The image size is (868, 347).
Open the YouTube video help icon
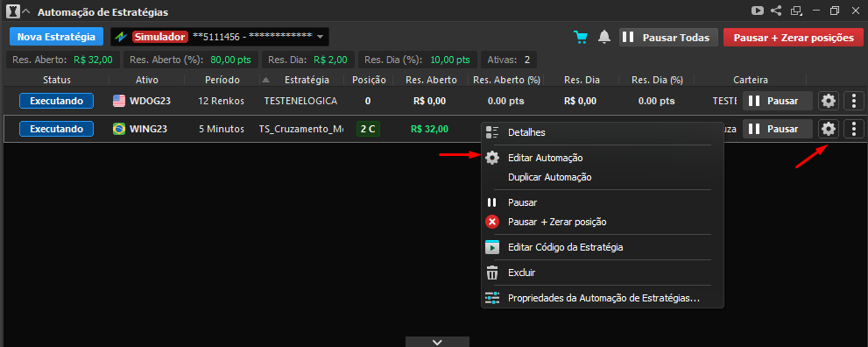click(757, 11)
